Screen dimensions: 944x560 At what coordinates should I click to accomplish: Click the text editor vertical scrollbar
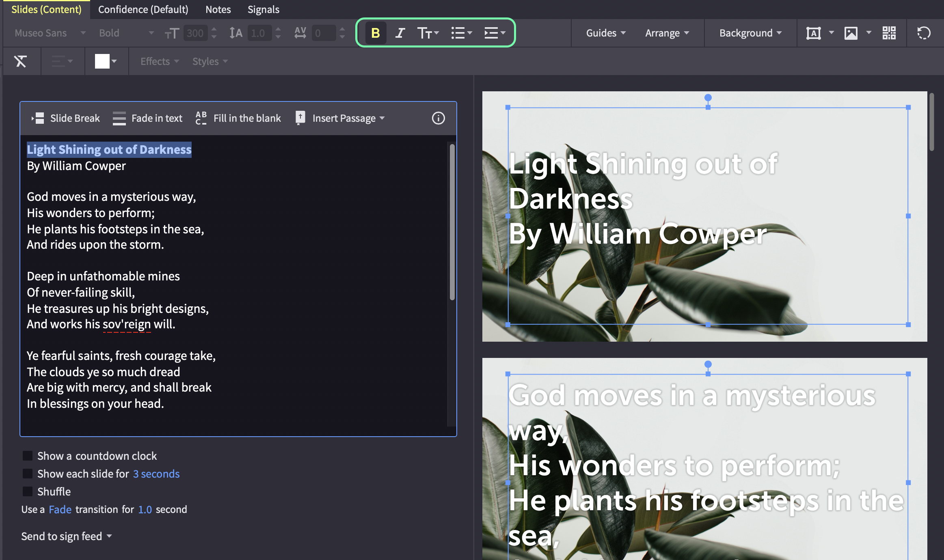point(452,222)
